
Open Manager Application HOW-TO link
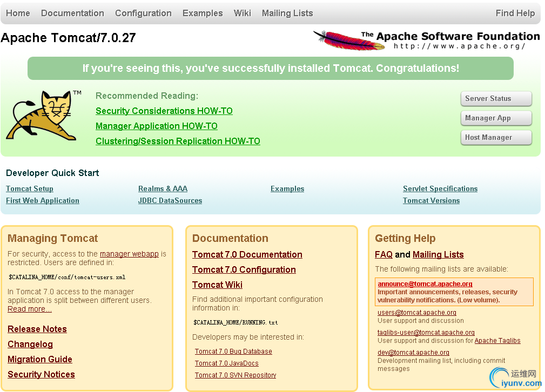pyautogui.click(x=157, y=126)
